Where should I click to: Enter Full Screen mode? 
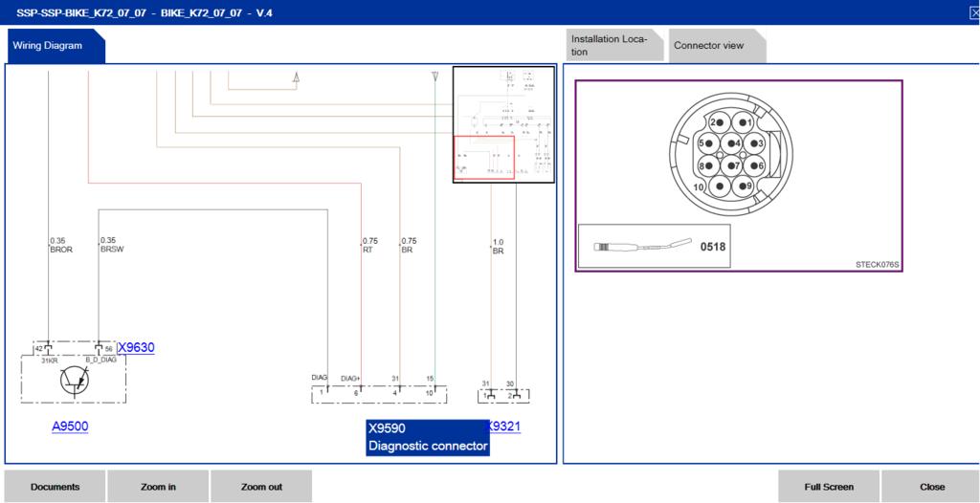coord(829,487)
